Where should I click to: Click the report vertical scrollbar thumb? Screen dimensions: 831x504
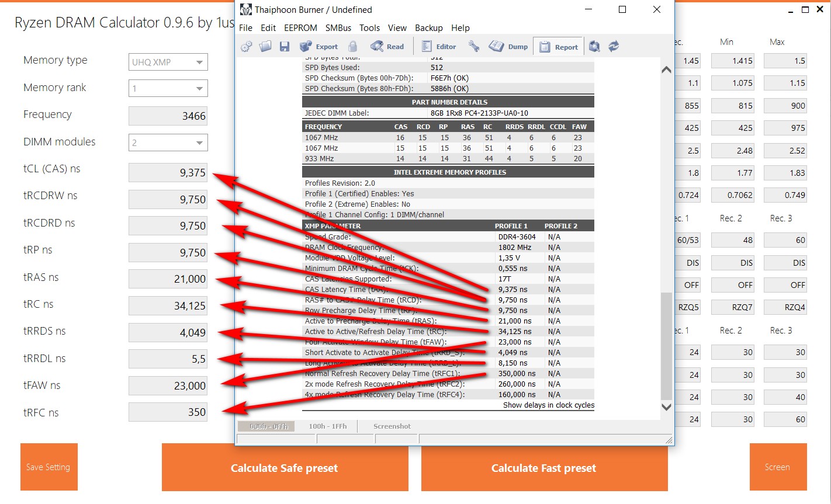click(666, 346)
